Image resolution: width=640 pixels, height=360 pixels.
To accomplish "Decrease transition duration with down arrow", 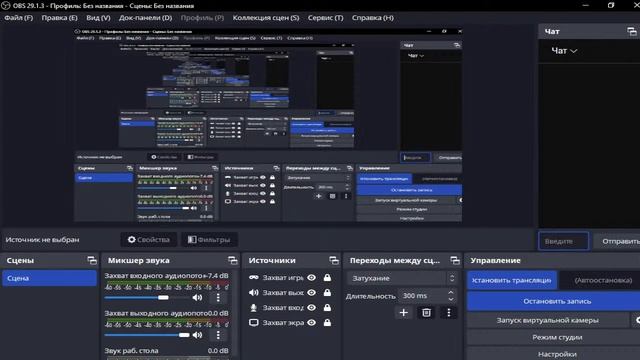I will 451,299.
